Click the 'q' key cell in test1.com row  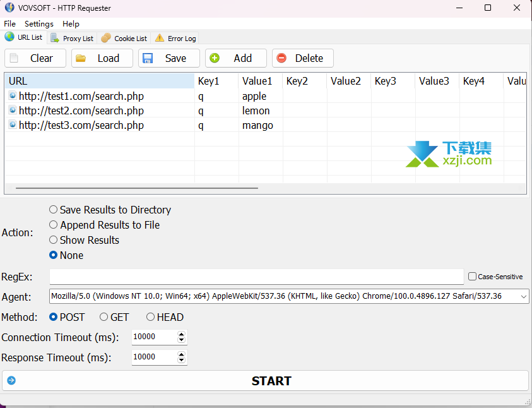click(x=216, y=96)
